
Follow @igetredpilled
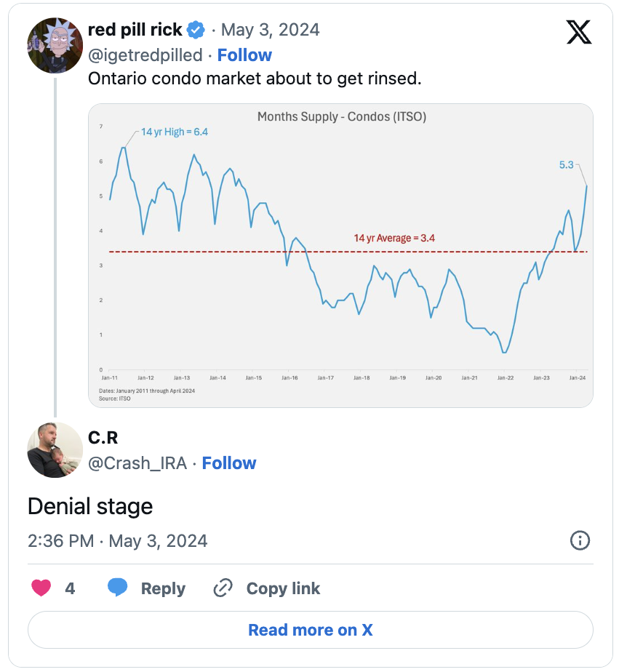244,55
